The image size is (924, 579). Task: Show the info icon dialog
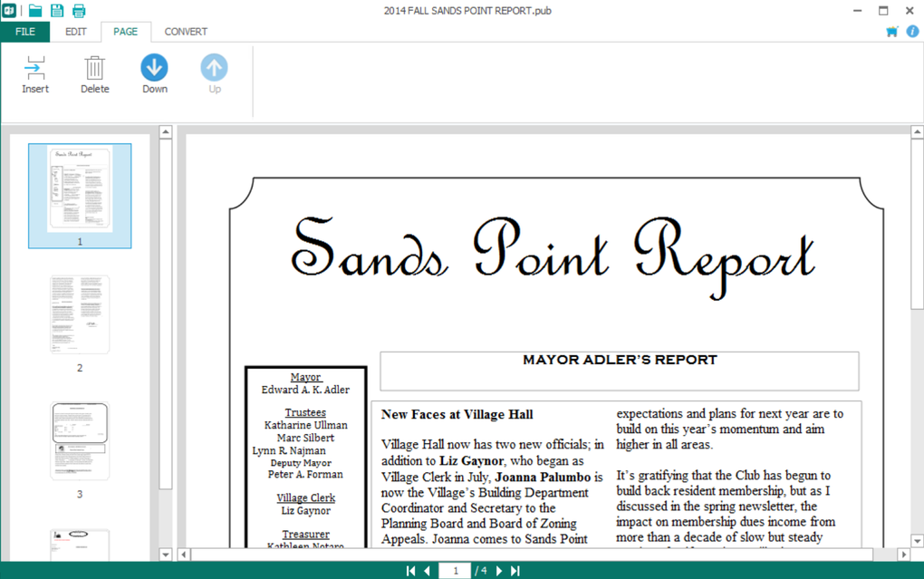(x=912, y=31)
